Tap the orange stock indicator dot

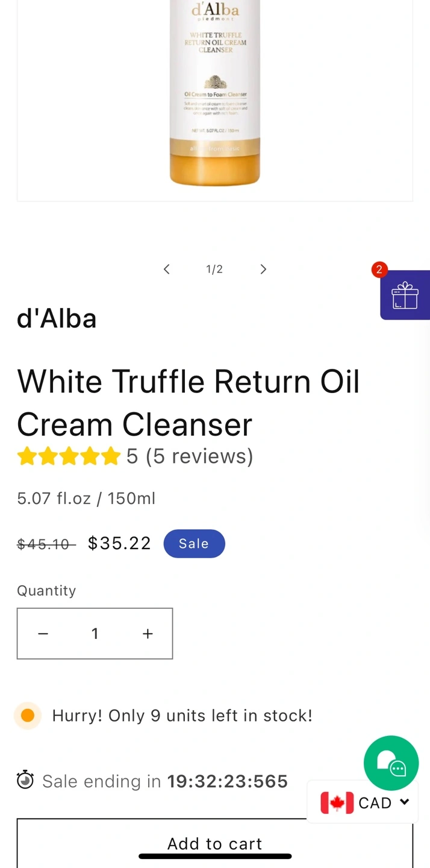click(x=28, y=715)
